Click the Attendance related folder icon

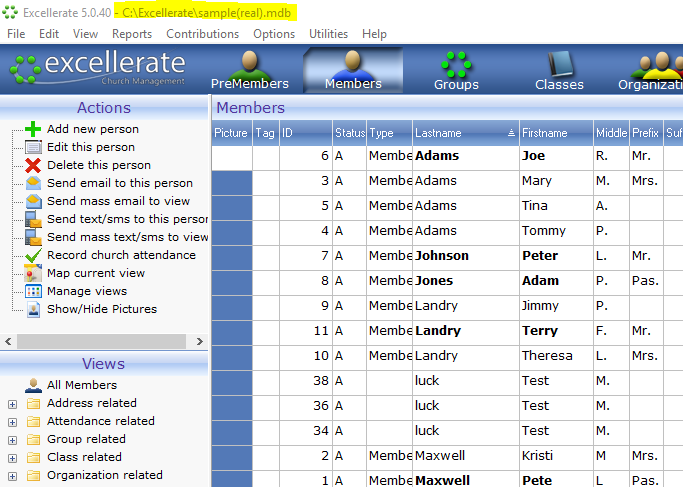tap(33, 421)
